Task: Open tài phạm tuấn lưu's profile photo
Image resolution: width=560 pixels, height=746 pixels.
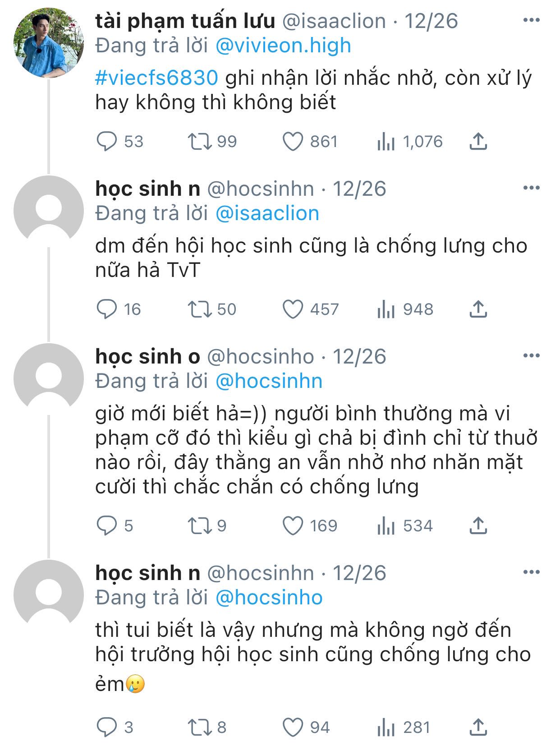Action: 49,43
